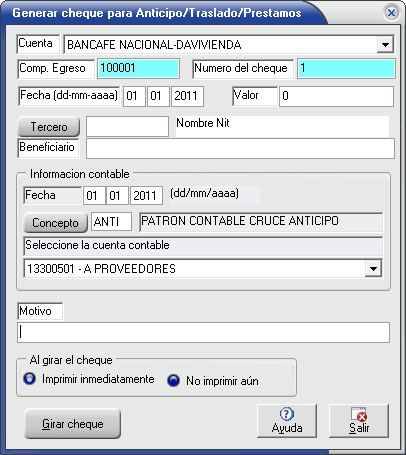Select Imprimir inmediatamente radio button
The height and width of the screenshot is (455, 406).
(x=29, y=379)
